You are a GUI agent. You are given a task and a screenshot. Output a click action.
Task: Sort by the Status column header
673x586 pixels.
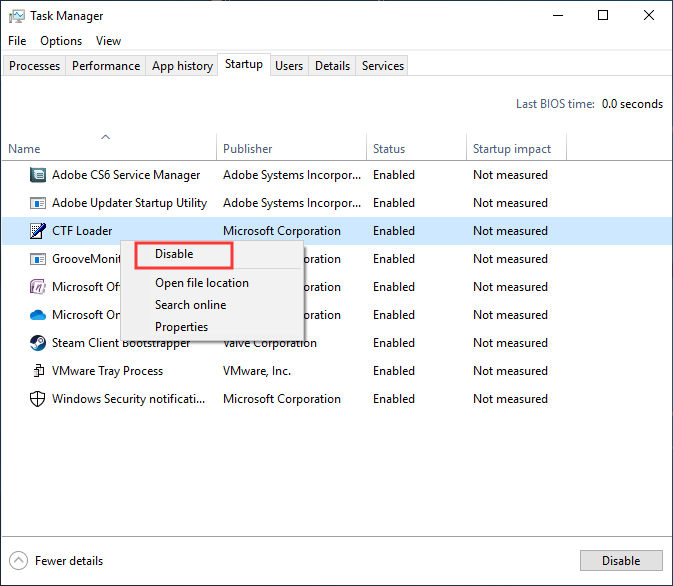pyautogui.click(x=416, y=149)
